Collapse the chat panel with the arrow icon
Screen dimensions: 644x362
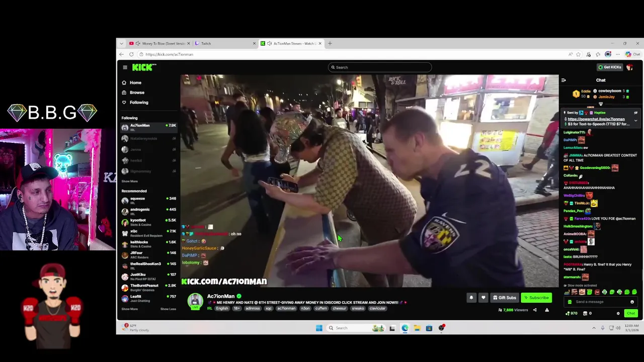coord(563,80)
